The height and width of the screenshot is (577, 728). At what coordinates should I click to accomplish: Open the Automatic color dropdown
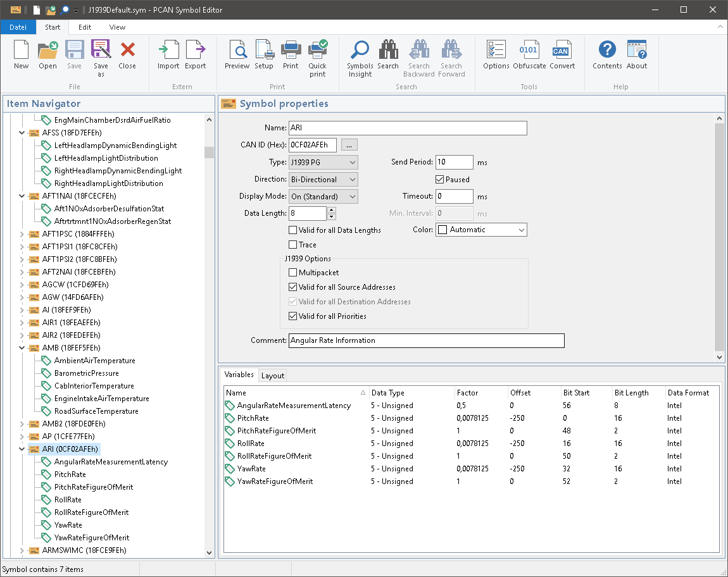coord(481,230)
